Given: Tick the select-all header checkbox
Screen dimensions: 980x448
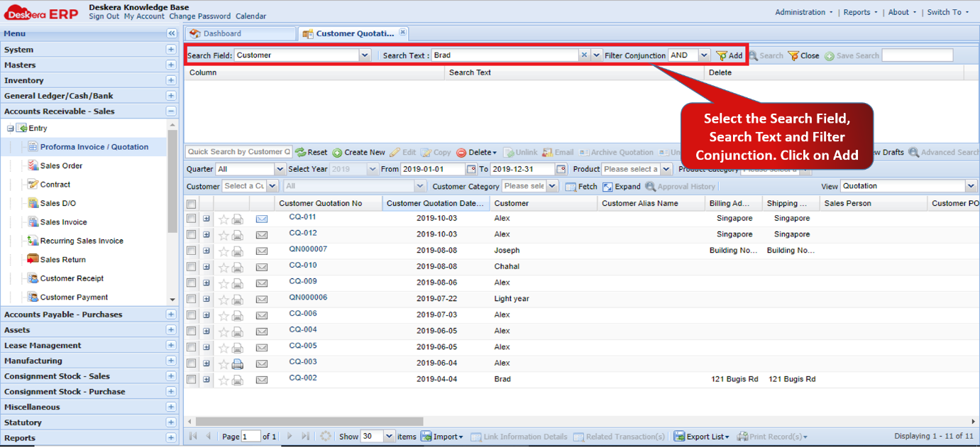Looking at the screenshot, I should click(x=191, y=204).
